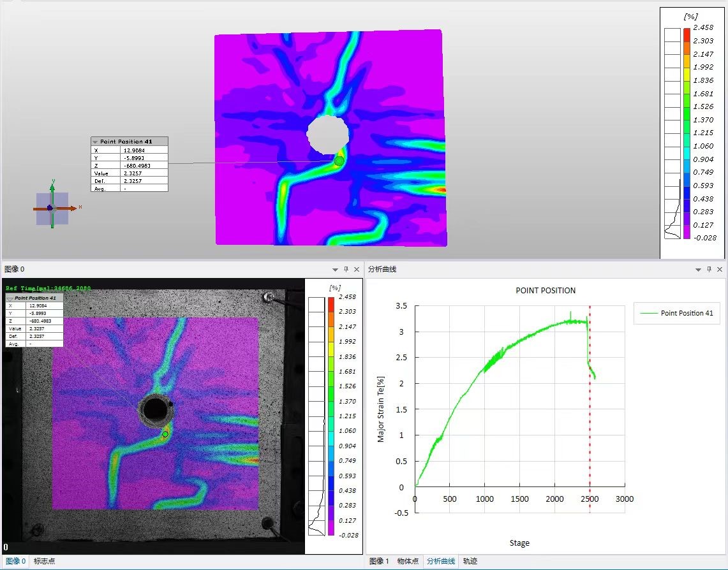Pin the 分析曲线 panel
The width and height of the screenshot is (728, 570).
pos(709,270)
